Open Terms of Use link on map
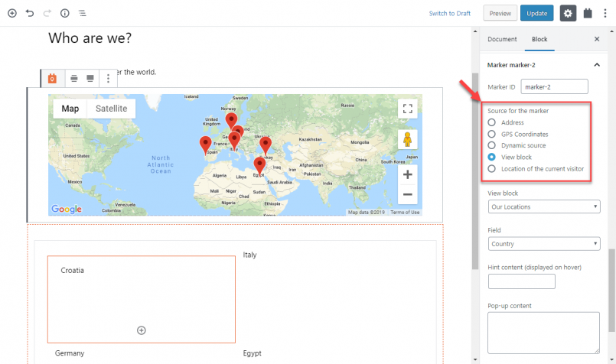 pyautogui.click(x=405, y=213)
